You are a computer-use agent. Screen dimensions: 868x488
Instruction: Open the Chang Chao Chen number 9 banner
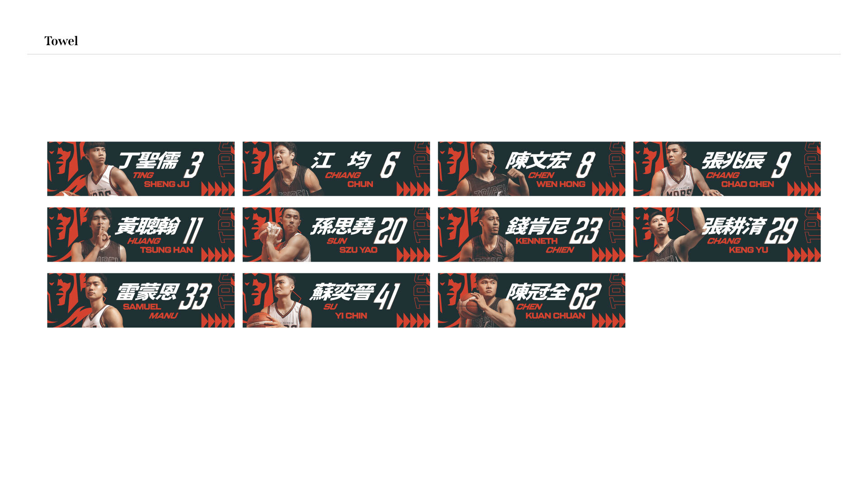(726, 169)
